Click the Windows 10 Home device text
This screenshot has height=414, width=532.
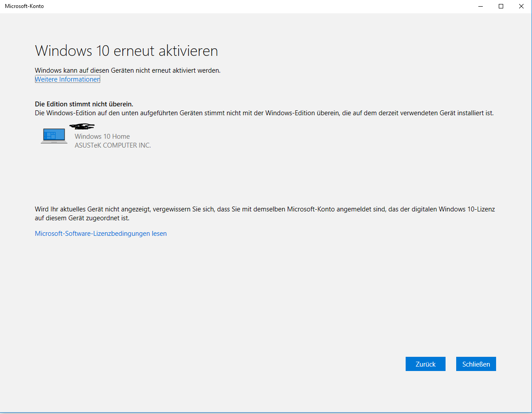click(102, 137)
